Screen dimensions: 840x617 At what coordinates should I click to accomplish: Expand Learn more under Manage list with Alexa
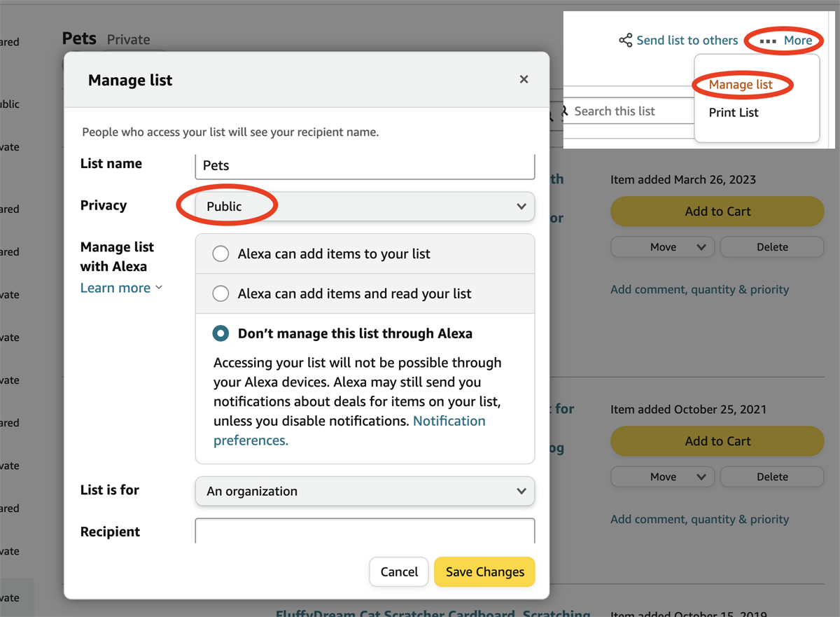121,288
